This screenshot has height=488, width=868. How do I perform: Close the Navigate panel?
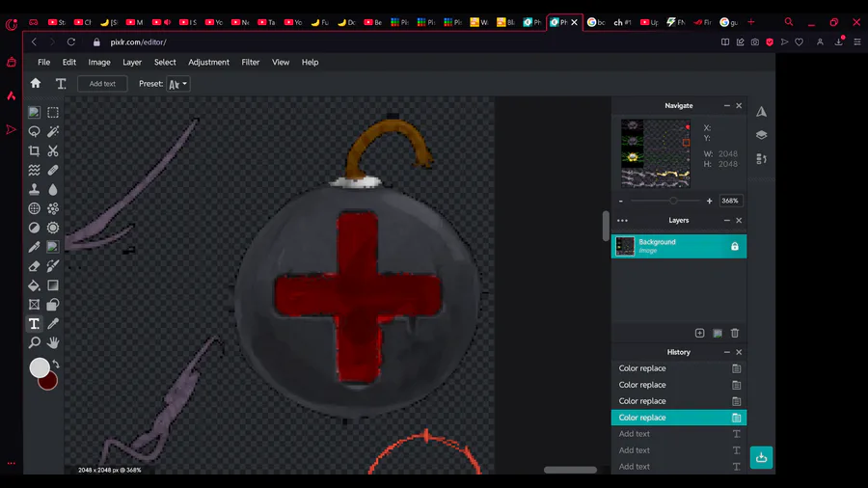point(739,106)
